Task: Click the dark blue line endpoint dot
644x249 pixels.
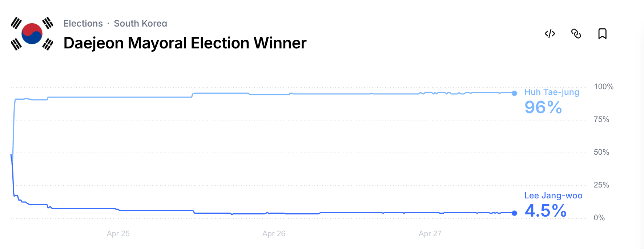Action: (514, 213)
